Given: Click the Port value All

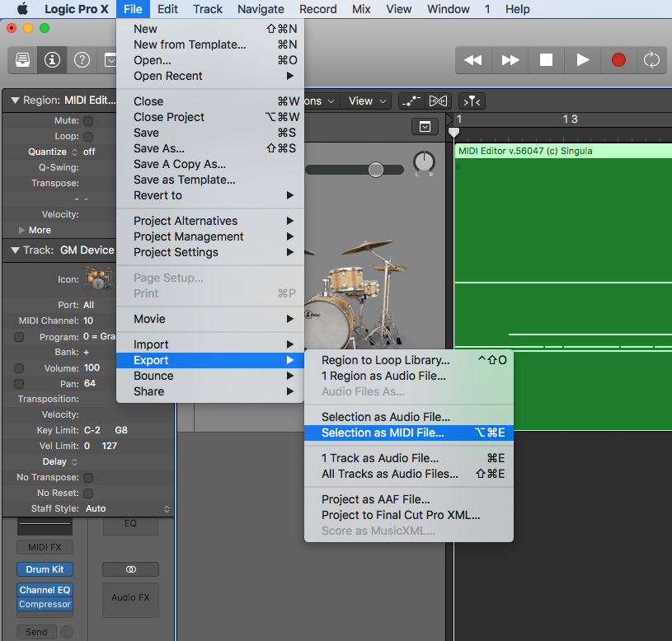Looking at the screenshot, I should coord(89,306).
